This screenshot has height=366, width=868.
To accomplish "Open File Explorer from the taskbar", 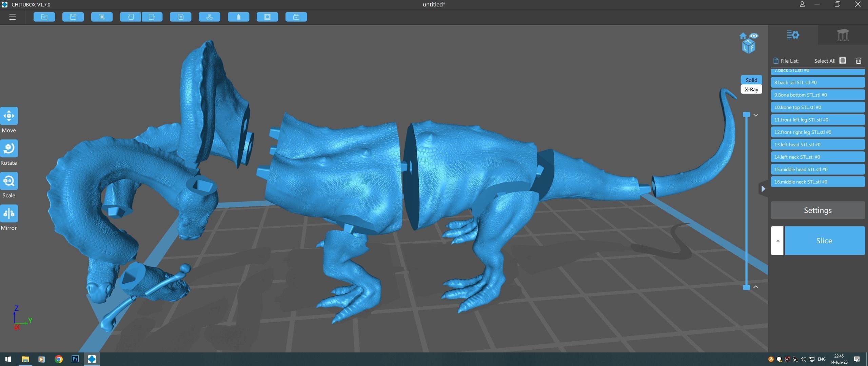I will point(25,359).
